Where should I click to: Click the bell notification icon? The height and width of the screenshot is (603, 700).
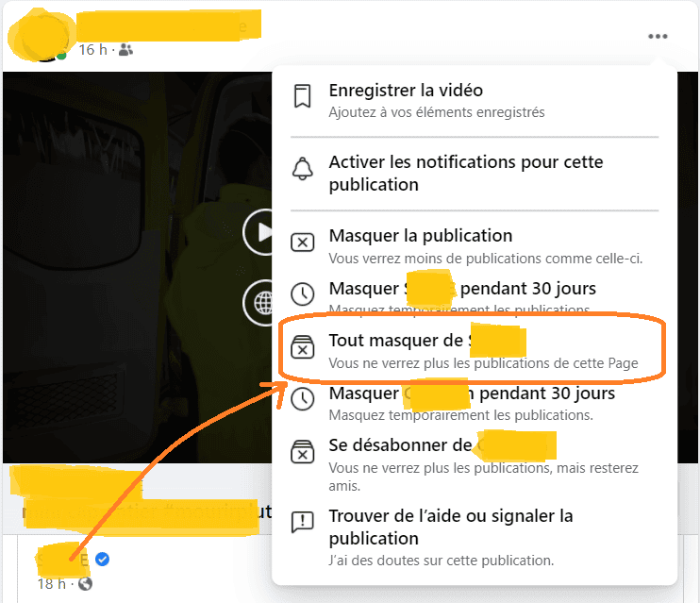302,171
